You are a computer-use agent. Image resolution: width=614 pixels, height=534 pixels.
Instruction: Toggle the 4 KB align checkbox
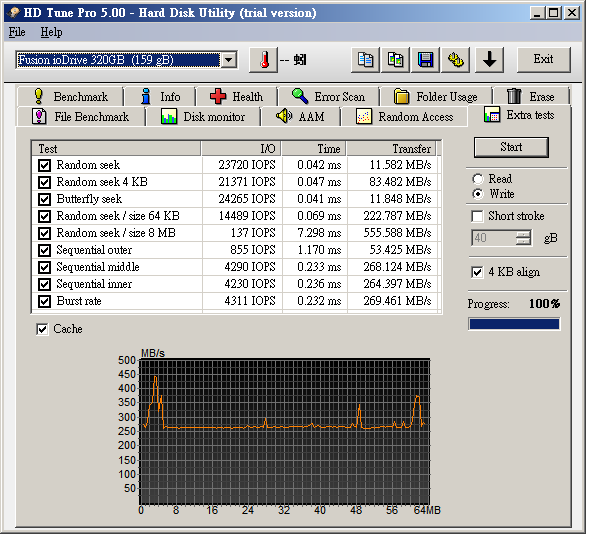[x=477, y=272]
